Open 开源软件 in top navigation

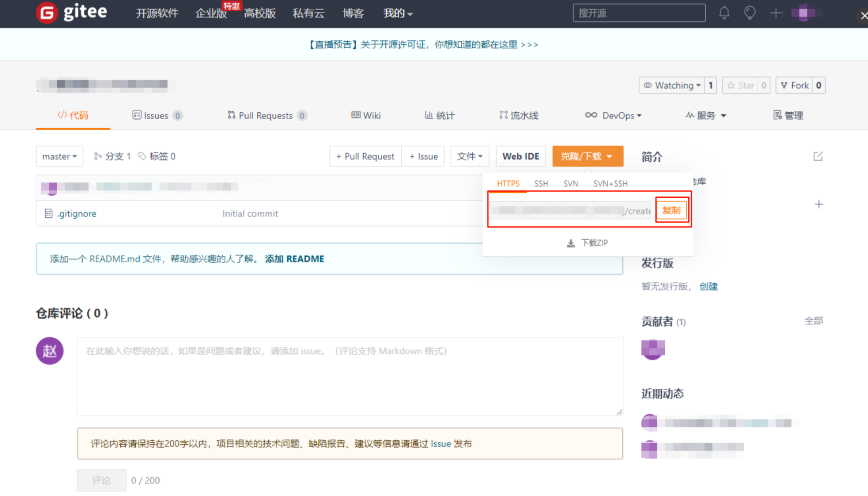pos(157,13)
